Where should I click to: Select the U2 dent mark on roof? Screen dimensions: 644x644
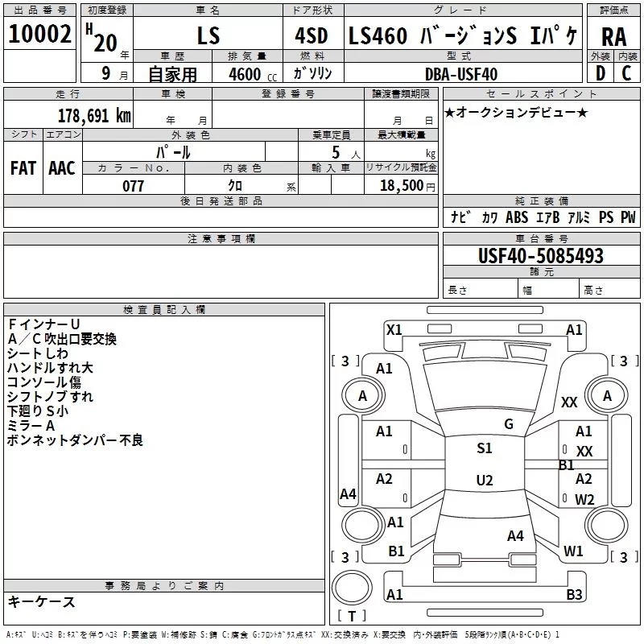(x=485, y=480)
